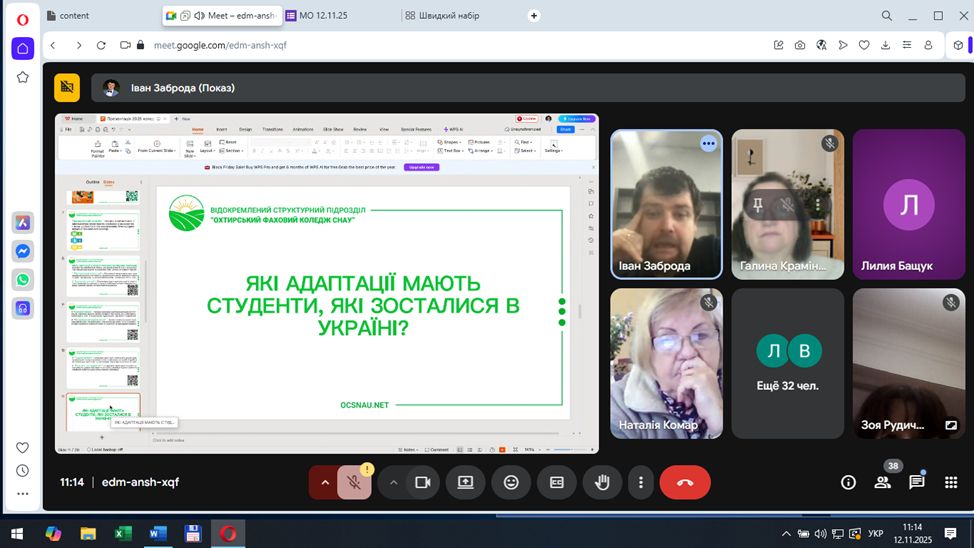Open WhatsApp from the Opera sidebar
The image size is (974, 548).
(23, 280)
